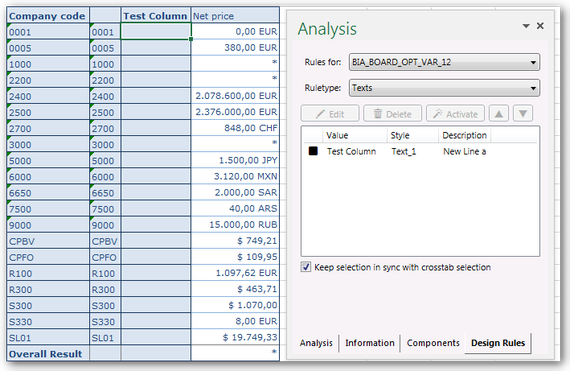Image resolution: width=570 pixels, height=371 pixels.
Task: Select company code cell CPBV in first column
Action: coord(48,241)
